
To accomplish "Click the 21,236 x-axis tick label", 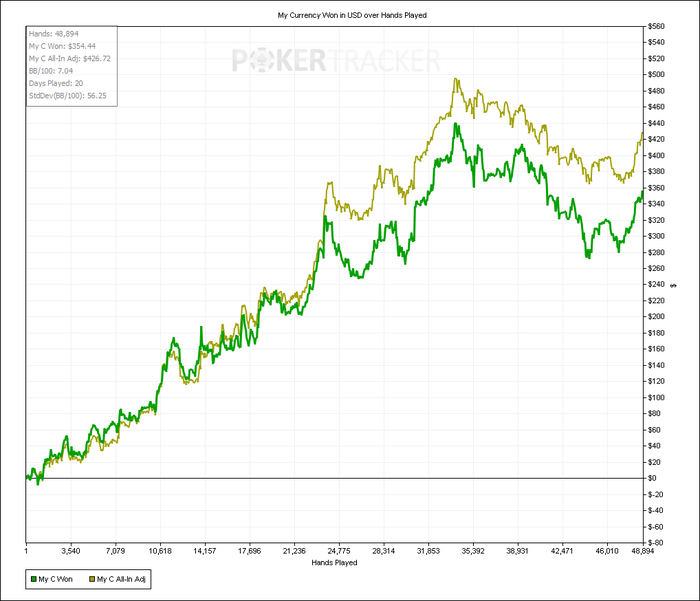I will pos(294,551).
